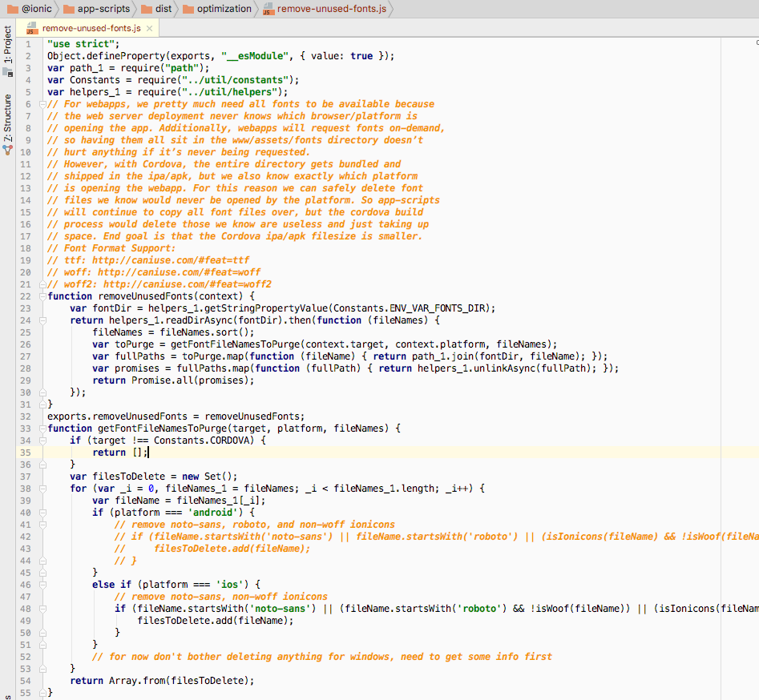Fold the ios else-if block at line 46
This screenshot has height=700, width=759.
click(x=42, y=585)
